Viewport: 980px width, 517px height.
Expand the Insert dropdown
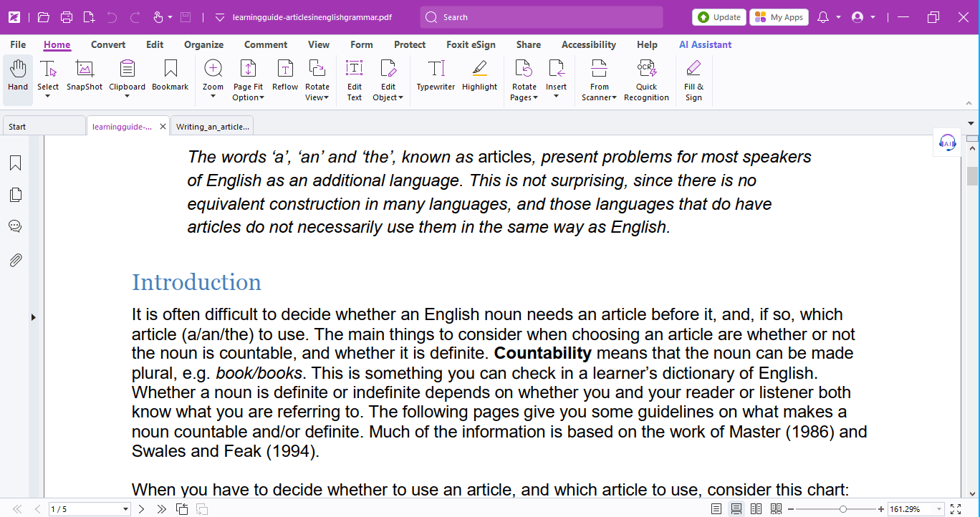click(x=556, y=97)
